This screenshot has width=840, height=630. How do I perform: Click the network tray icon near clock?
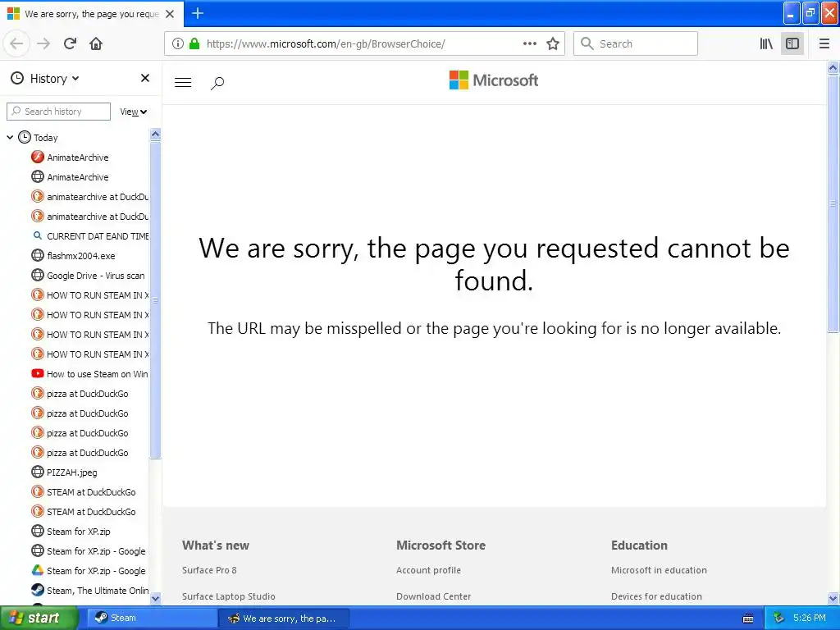(778, 619)
